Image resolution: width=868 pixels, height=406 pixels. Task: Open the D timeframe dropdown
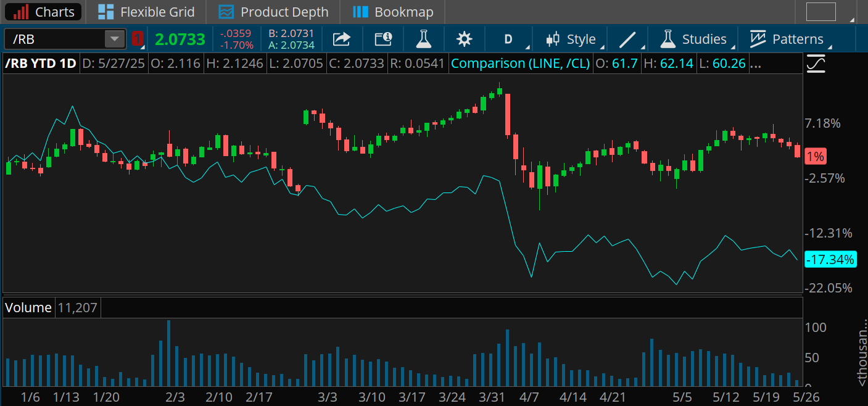[x=508, y=39]
